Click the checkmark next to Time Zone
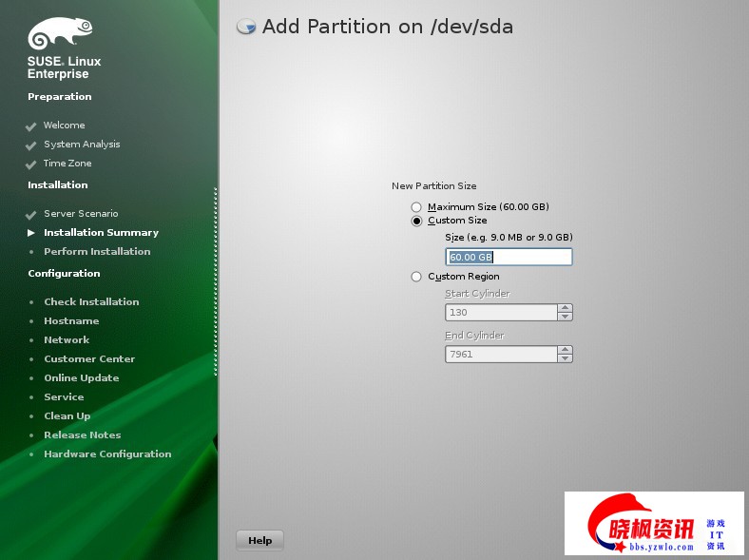Image resolution: width=749 pixels, height=560 pixels. point(31,164)
